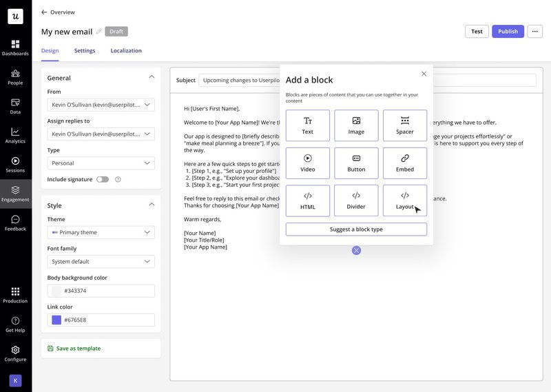Close the Add a block dialog

pyautogui.click(x=424, y=74)
